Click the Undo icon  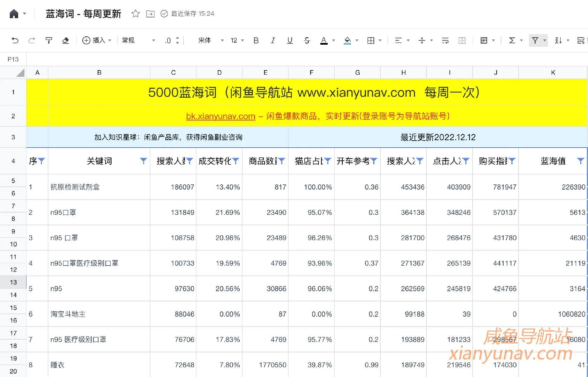coord(14,40)
